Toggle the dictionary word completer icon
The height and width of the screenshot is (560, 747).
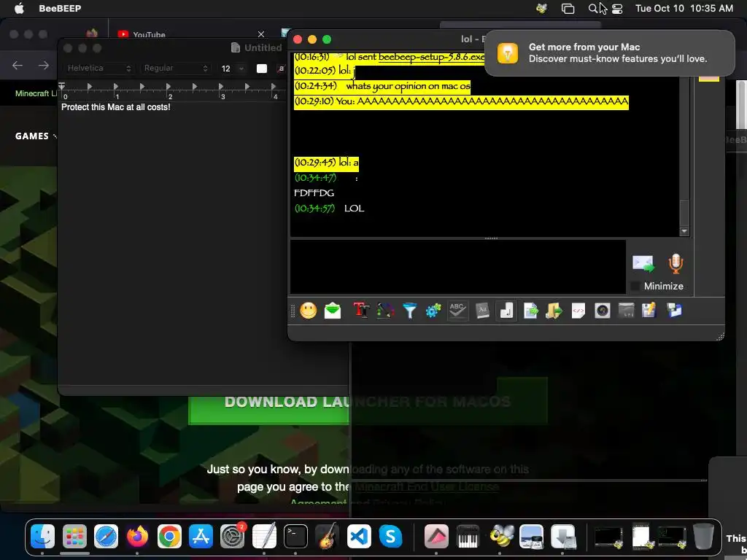[x=482, y=311]
